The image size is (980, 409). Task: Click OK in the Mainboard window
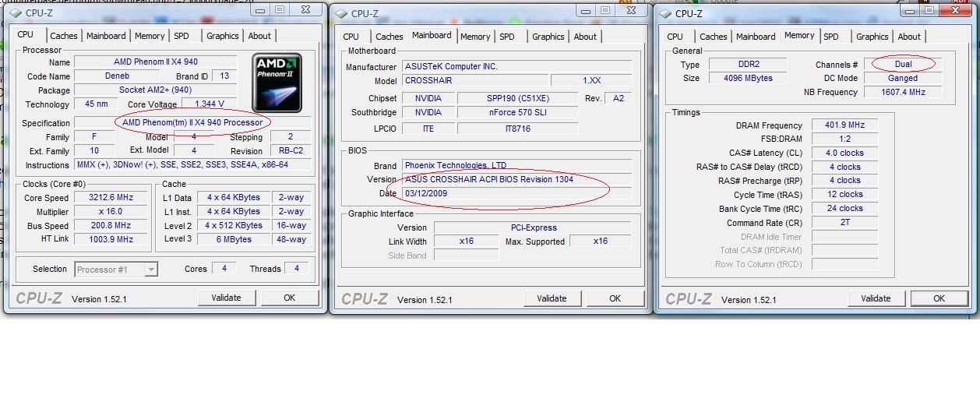pos(615,298)
